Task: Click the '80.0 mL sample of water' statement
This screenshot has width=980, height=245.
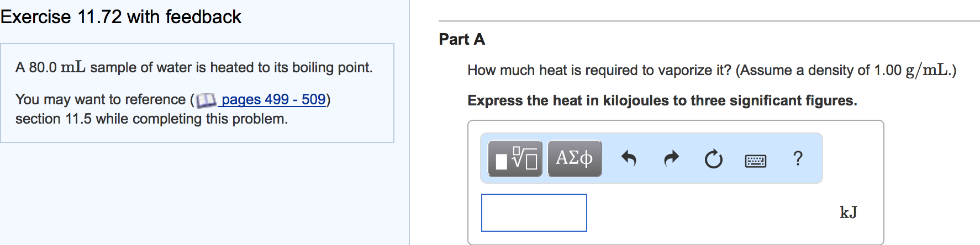Action: [194, 67]
